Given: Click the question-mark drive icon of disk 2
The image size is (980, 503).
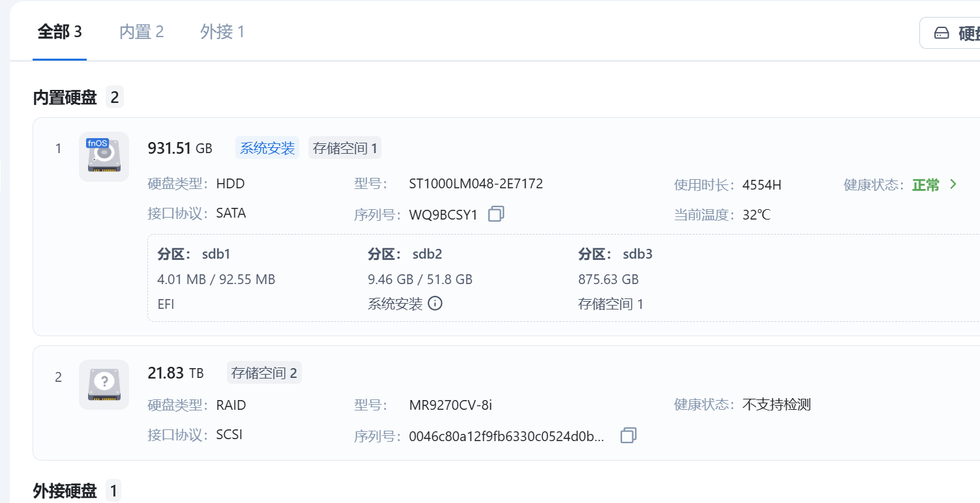Looking at the screenshot, I should click(104, 384).
